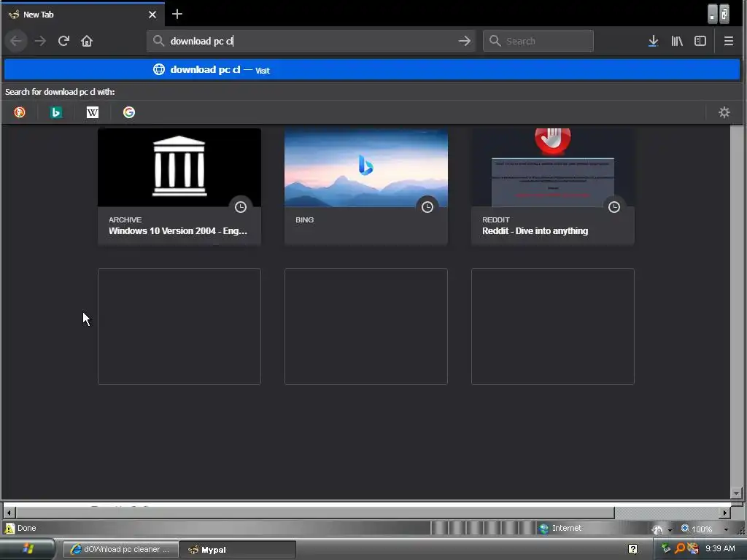Click Internet zone globe in status bar

543,528
